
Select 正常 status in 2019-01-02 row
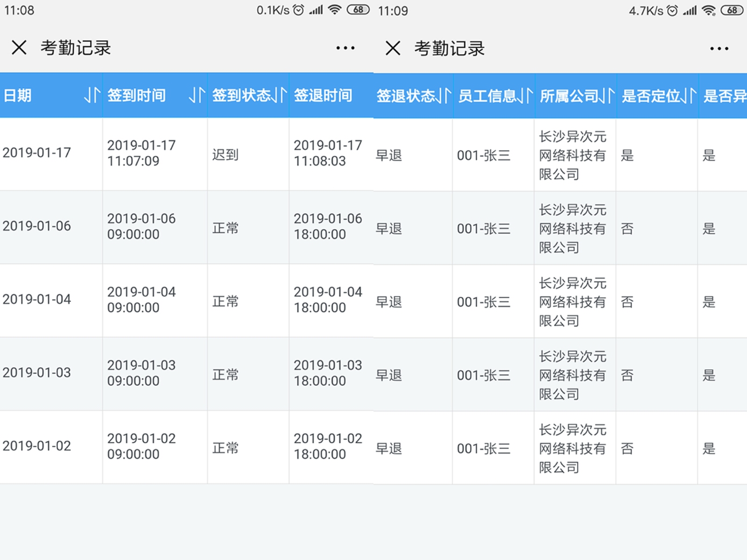point(226,448)
